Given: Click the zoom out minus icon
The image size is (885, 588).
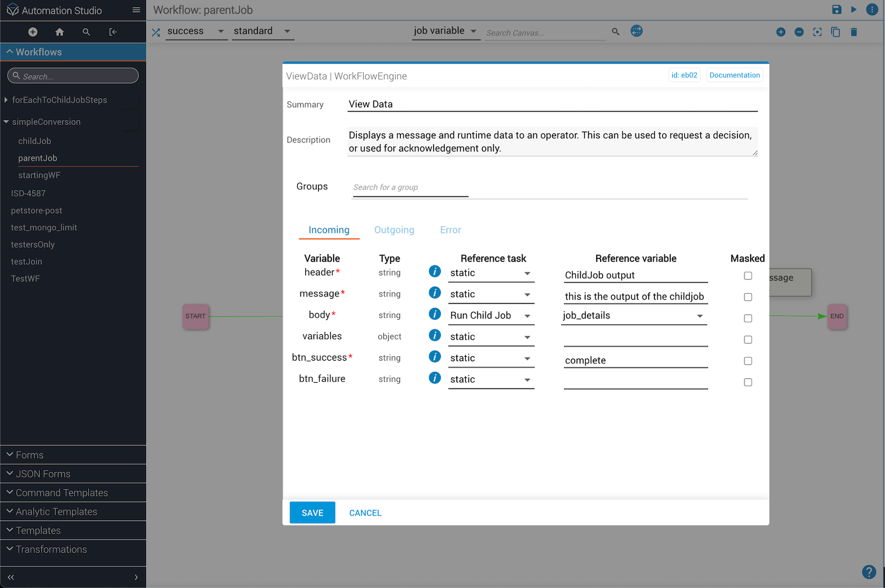Looking at the screenshot, I should 799,32.
